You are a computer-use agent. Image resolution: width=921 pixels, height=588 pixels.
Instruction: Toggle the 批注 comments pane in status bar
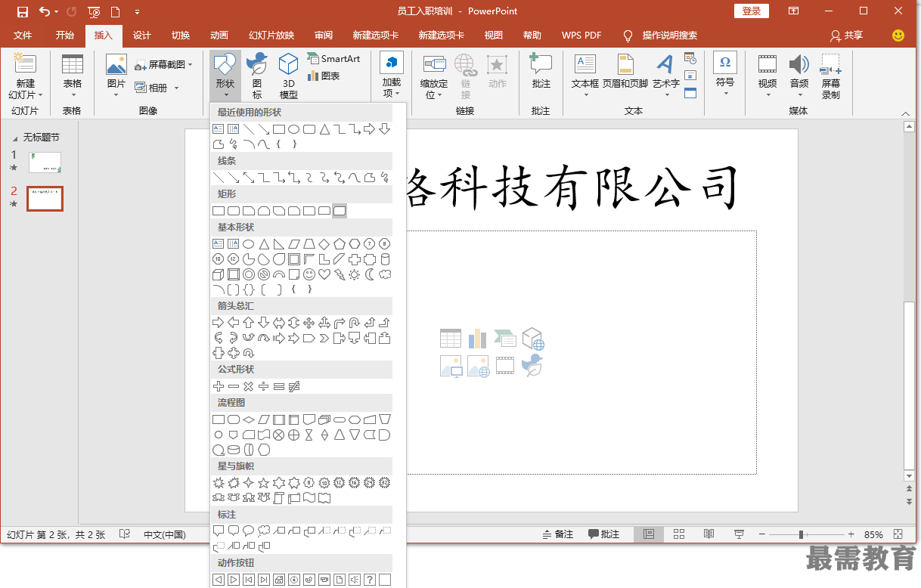click(x=604, y=534)
